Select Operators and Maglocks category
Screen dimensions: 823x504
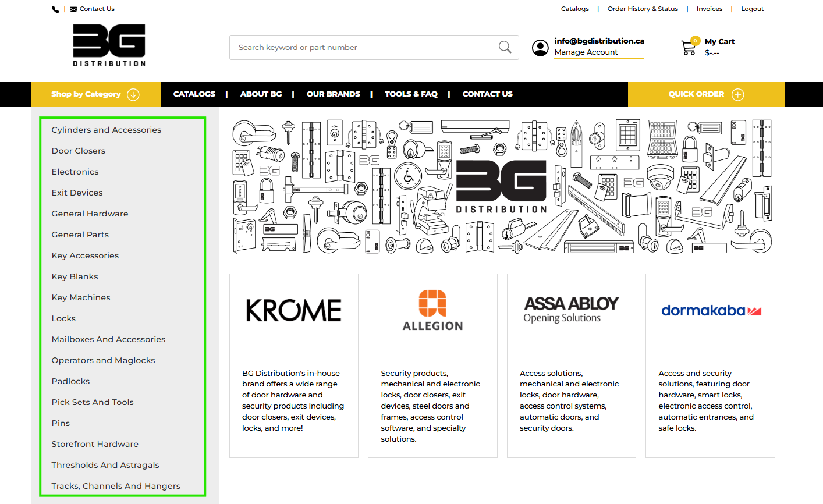pos(103,360)
